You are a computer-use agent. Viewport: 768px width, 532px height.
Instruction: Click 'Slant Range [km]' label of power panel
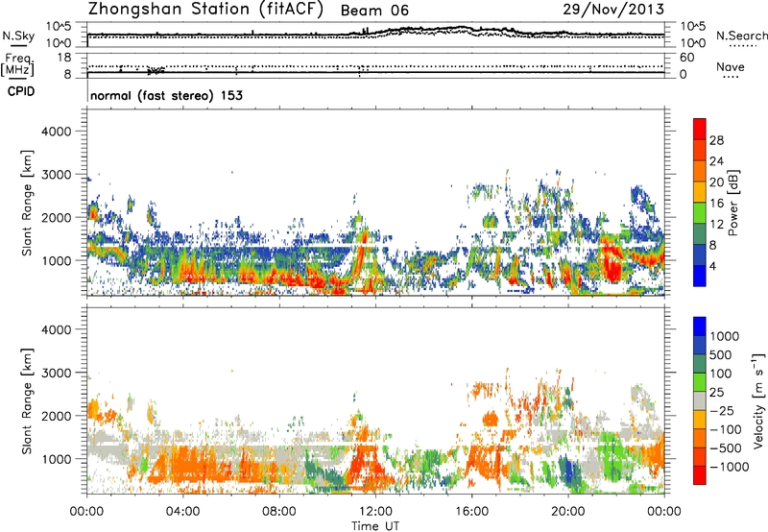pos(27,203)
